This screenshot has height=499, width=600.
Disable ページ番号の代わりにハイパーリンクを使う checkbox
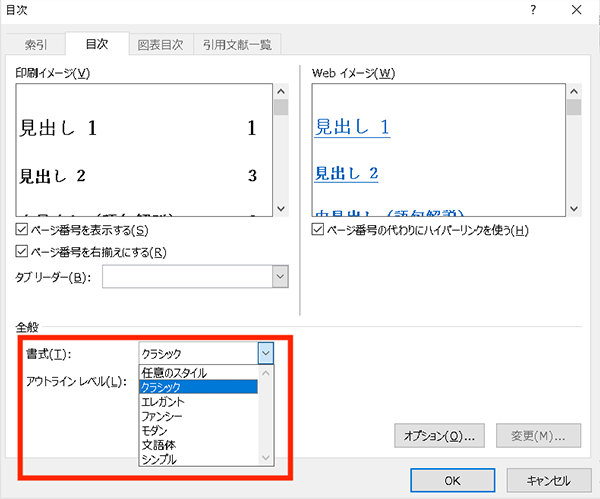319,231
